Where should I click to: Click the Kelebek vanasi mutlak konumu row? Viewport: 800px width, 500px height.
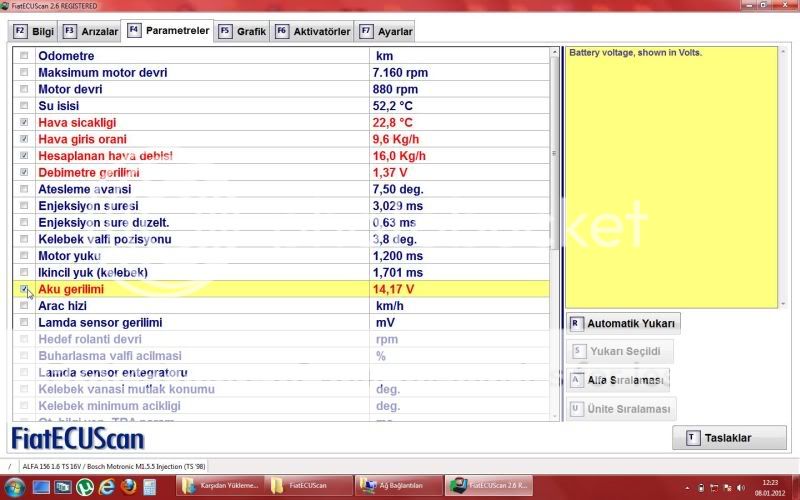click(281, 389)
